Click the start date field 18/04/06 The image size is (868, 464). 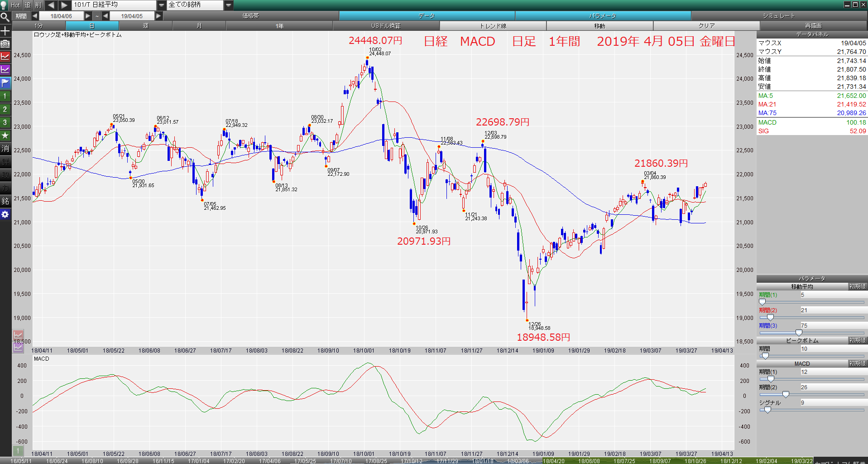(x=61, y=16)
